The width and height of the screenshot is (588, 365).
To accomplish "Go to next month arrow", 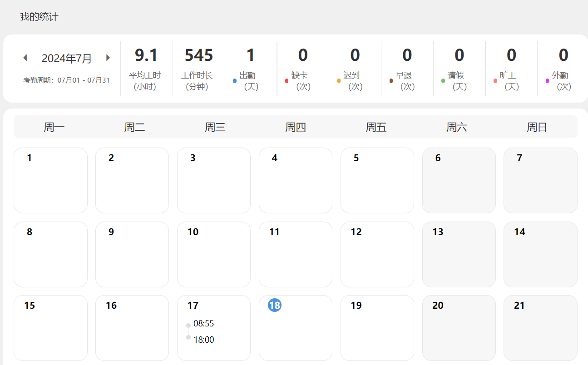I will coord(108,58).
